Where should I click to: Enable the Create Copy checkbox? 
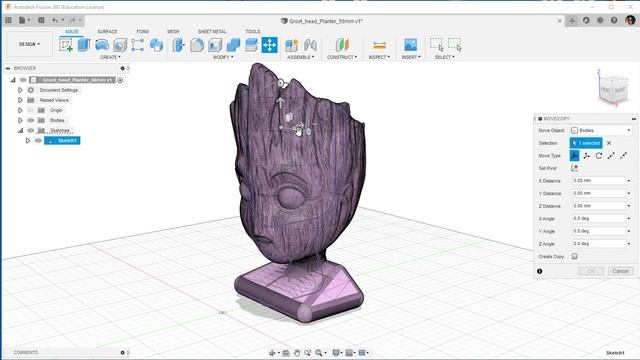tap(574, 256)
